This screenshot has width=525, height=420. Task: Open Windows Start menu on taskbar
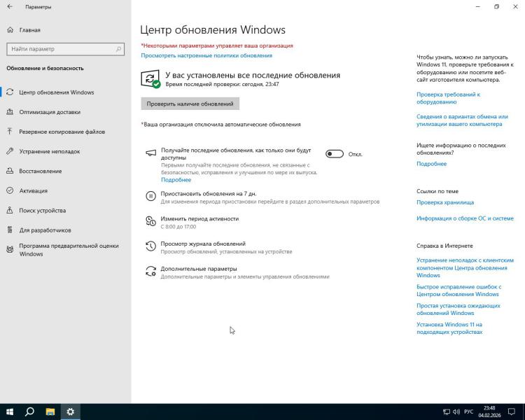point(10,412)
